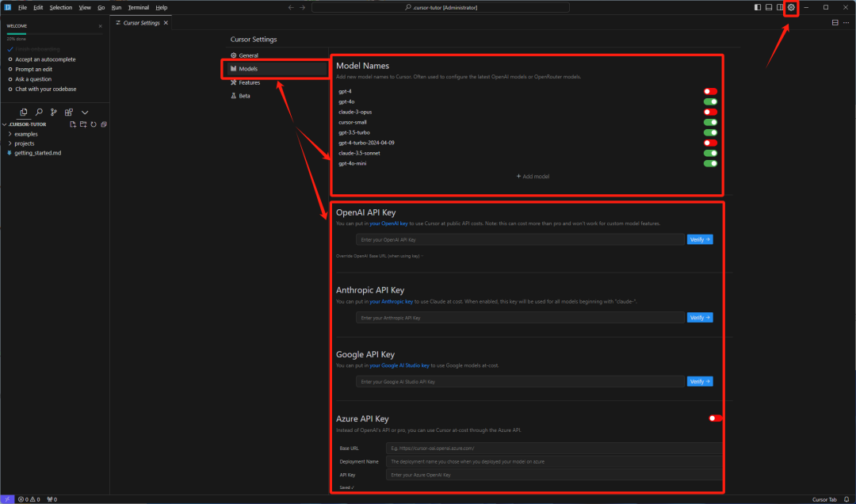Close the Welcome onboarding panel
The width and height of the screenshot is (856, 504).
pyautogui.click(x=101, y=26)
